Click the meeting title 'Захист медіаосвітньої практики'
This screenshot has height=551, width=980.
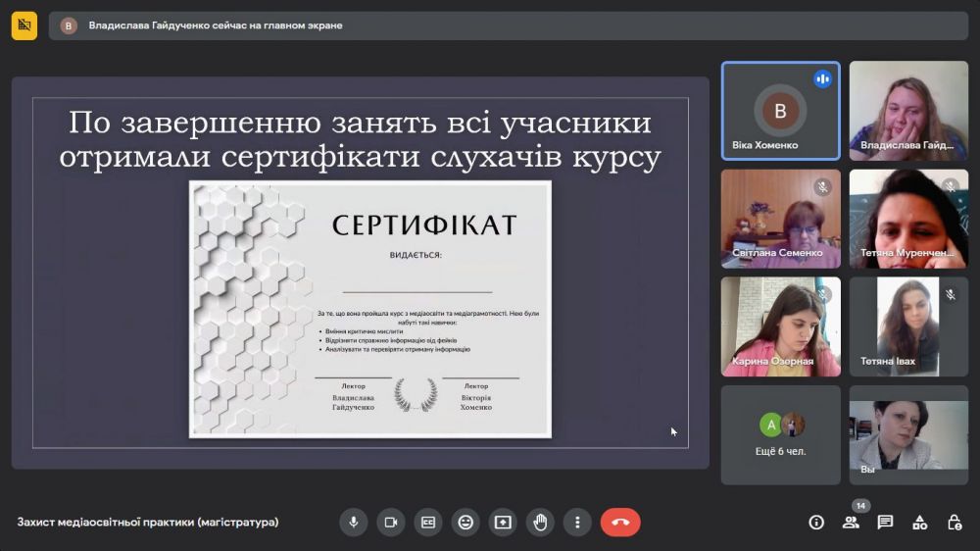click(148, 523)
